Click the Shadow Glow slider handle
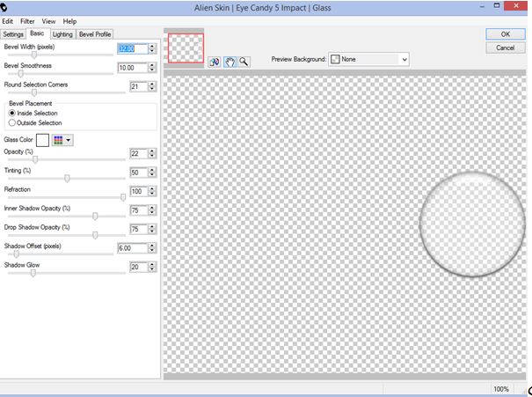The height and width of the screenshot is (397, 532). [x=33, y=273]
